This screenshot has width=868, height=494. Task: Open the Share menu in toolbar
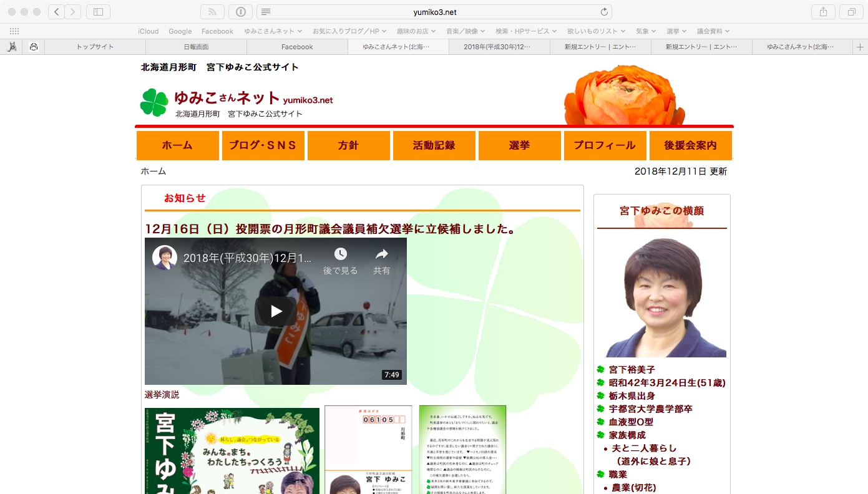tap(823, 12)
